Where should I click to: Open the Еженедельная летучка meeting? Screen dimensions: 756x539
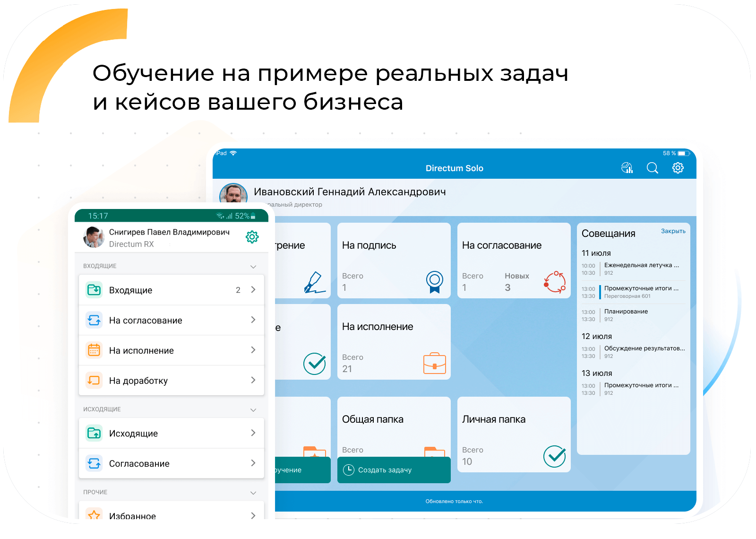(x=634, y=269)
